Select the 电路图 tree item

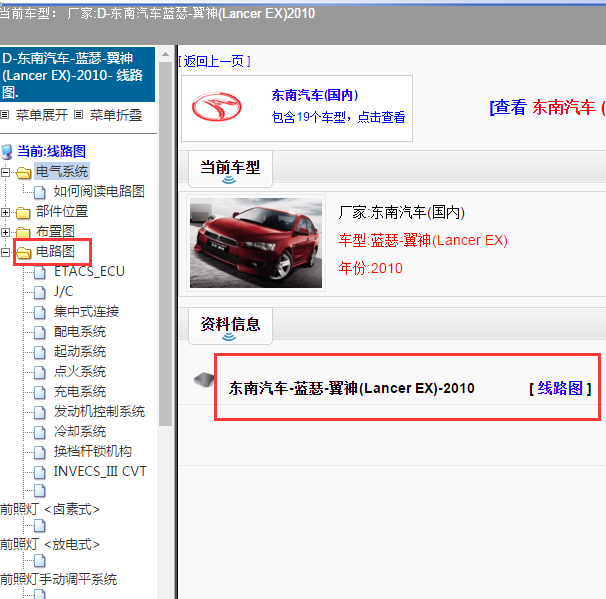click(55, 252)
